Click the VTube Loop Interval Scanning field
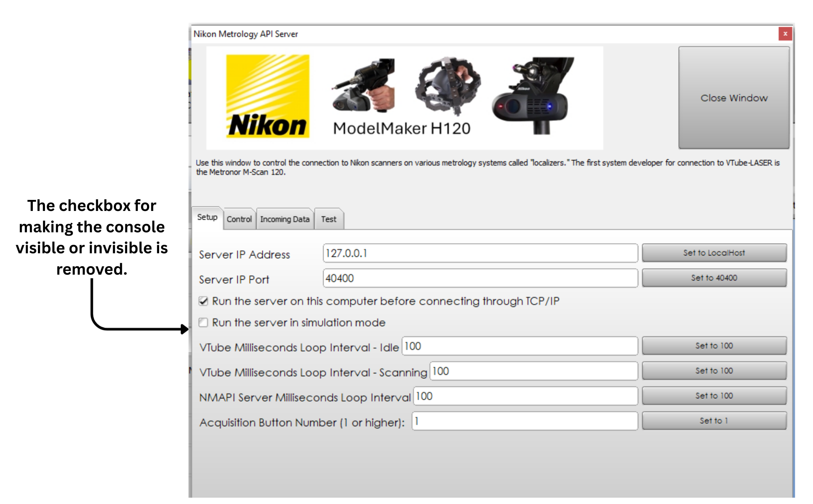The image size is (813, 504). tap(534, 371)
